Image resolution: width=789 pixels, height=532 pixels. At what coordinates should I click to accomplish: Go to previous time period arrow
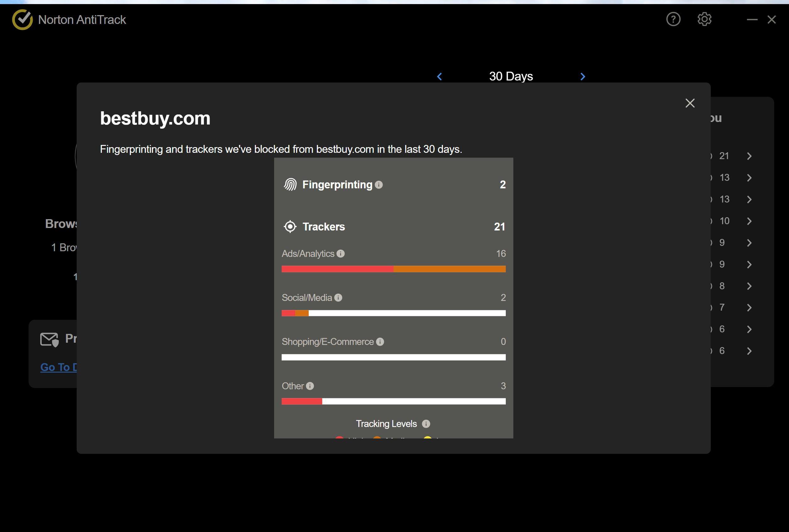click(x=440, y=77)
